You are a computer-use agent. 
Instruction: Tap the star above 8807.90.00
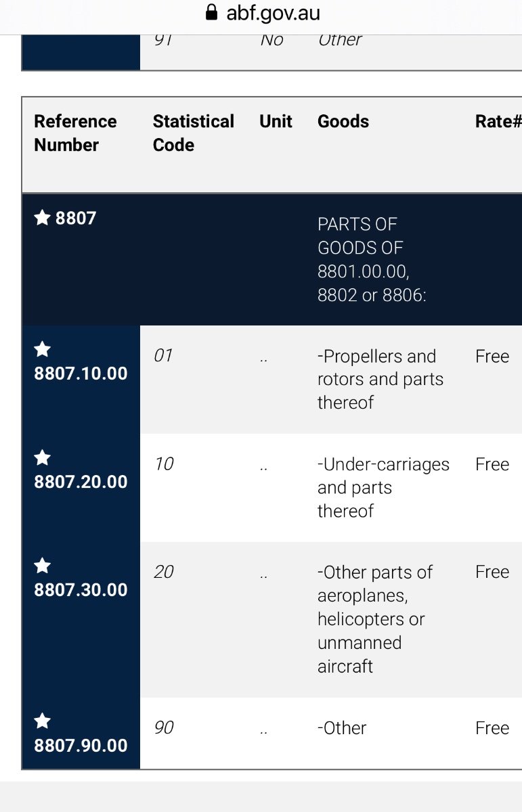pyautogui.click(x=42, y=721)
